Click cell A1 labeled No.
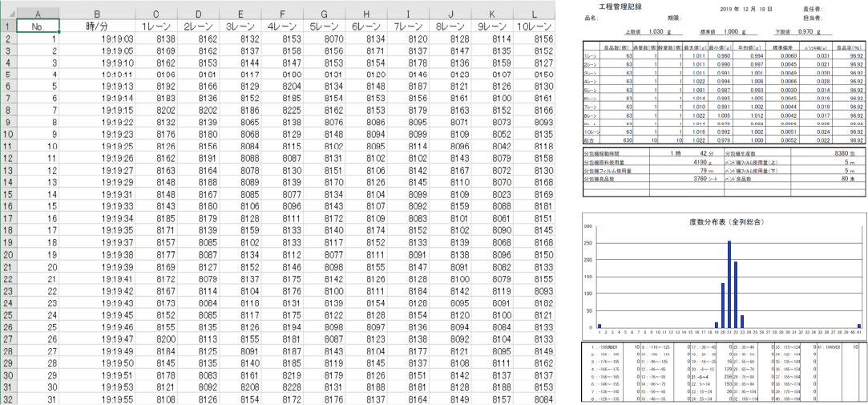 tap(38, 26)
